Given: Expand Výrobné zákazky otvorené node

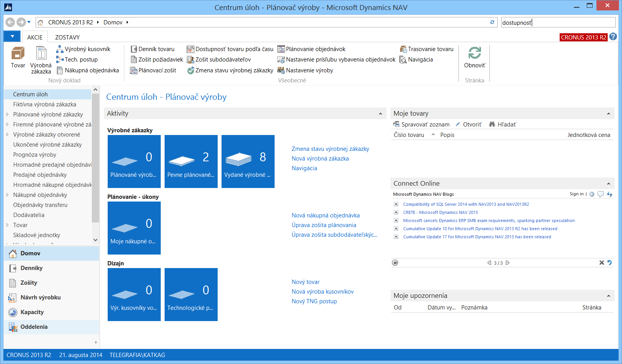Looking at the screenshot, I should click(x=7, y=134).
